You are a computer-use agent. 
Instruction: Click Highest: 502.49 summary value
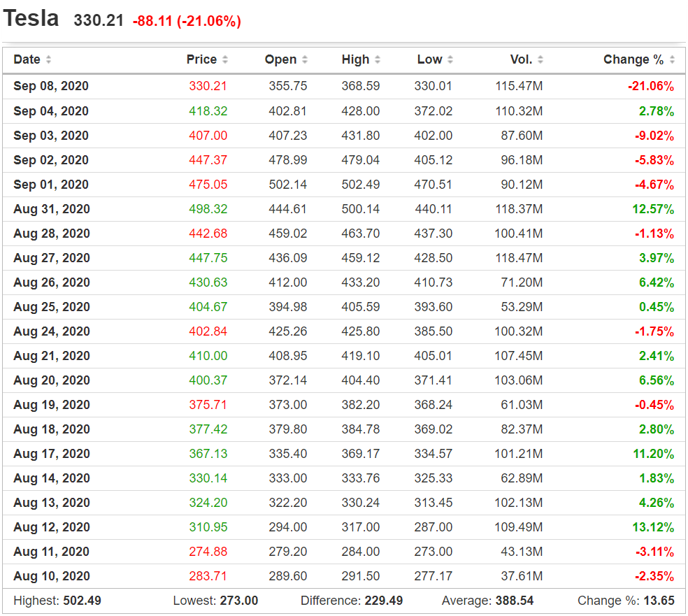(x=57, y=601)
